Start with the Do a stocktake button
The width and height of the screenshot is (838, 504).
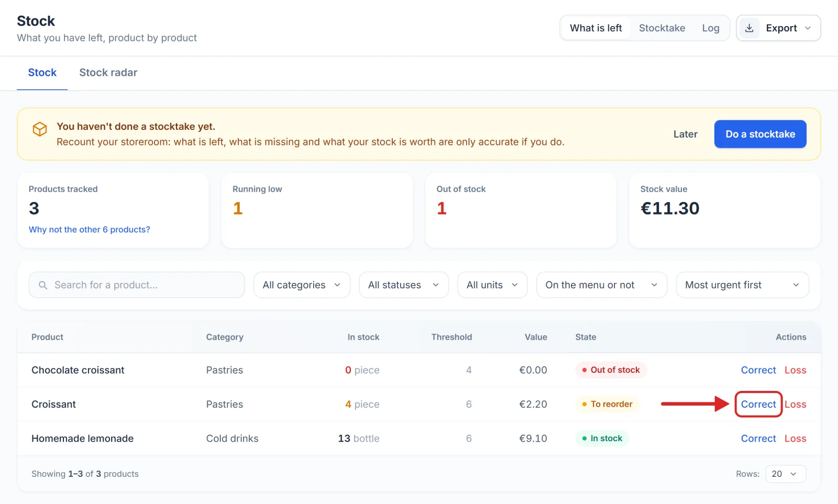coord(760,135)
